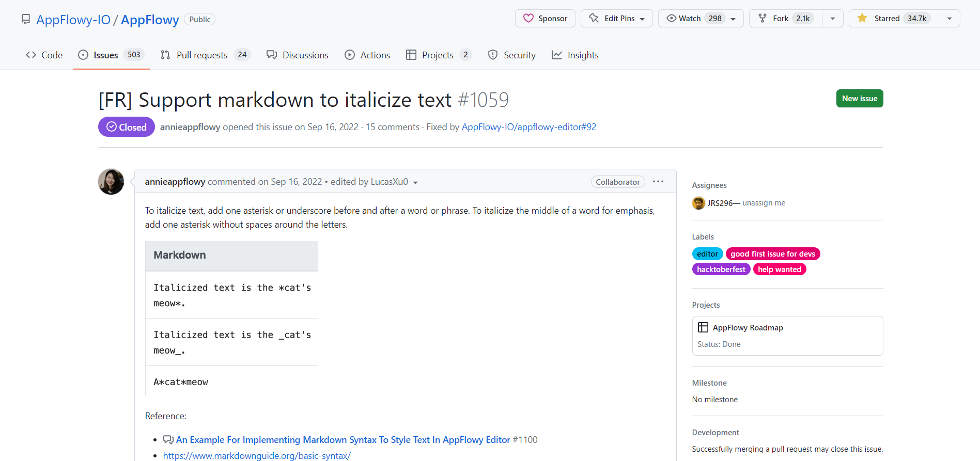Viewport: 980px width, 461px height.
Task: Click the purple Closed status badge
Action: (127, 127)
